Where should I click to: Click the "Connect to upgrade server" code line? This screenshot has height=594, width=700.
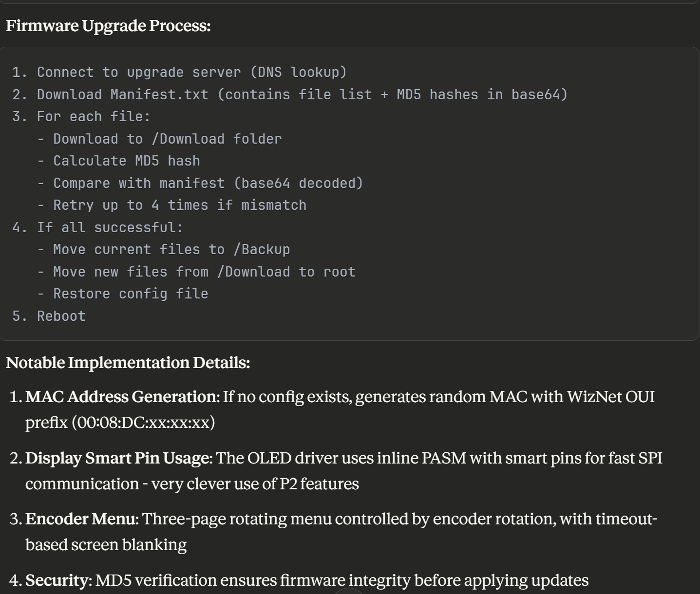(x=179, y=73)
